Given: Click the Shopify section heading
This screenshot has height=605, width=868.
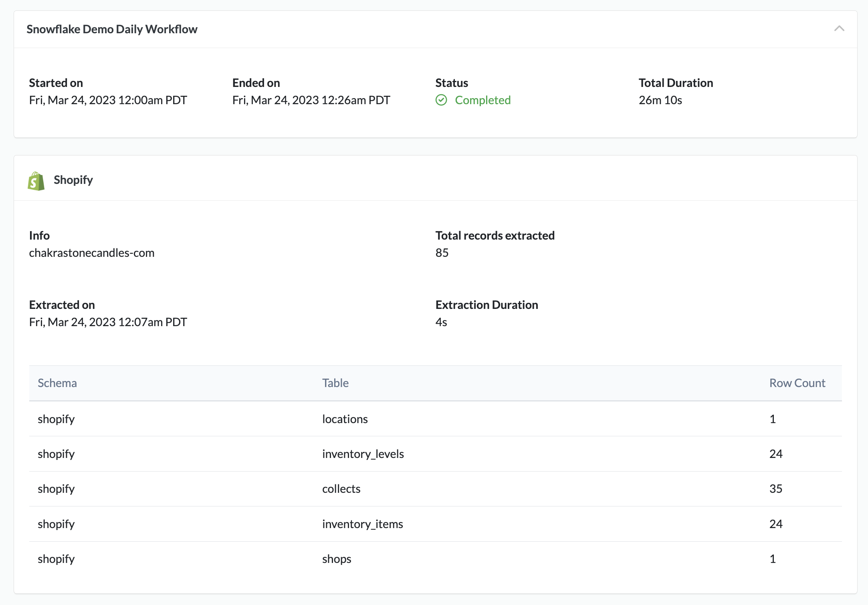Looking at the screenshot, I should (73, 180).
